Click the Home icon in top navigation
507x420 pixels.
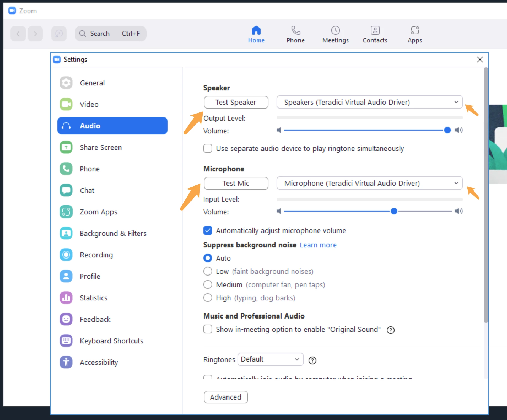(x=256, y=30)
